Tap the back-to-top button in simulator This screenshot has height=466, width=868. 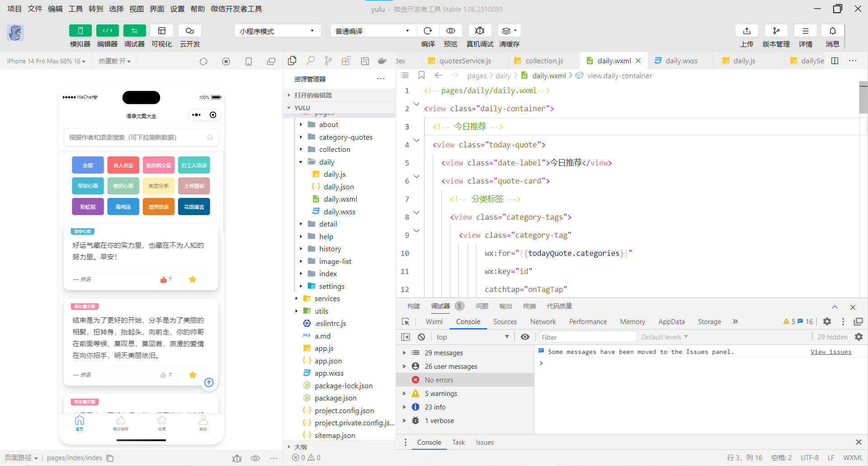[x=209, y=382]
